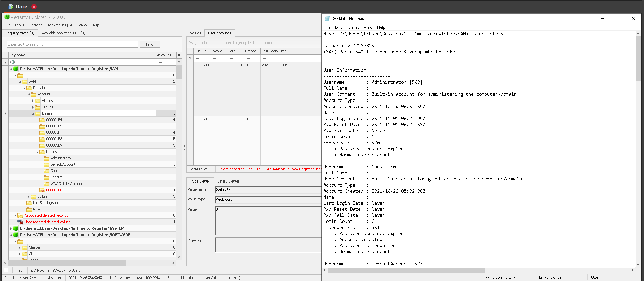Select the SAM hive icon in tree
644x281 pixels.
click(x=16, y=69)
